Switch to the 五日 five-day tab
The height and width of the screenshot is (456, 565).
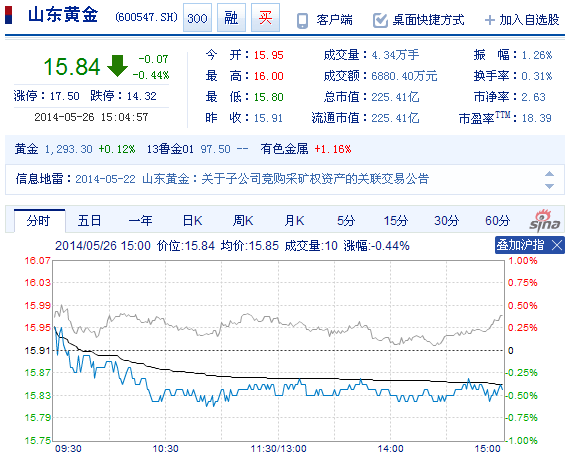point(89,221)
